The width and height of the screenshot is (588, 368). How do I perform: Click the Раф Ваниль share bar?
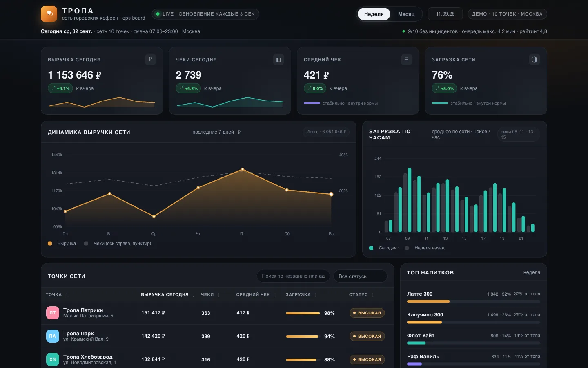[474, 364]
